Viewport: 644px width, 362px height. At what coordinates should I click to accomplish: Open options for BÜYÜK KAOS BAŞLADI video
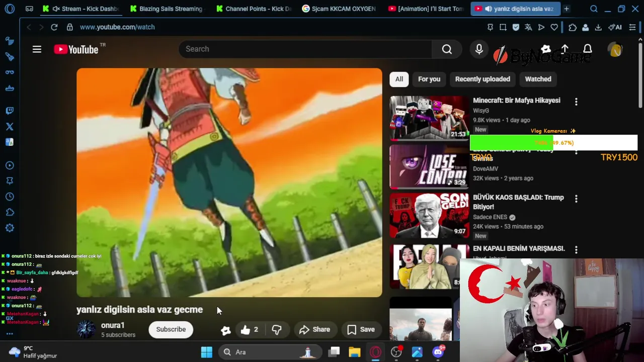[x=576, y=199]
